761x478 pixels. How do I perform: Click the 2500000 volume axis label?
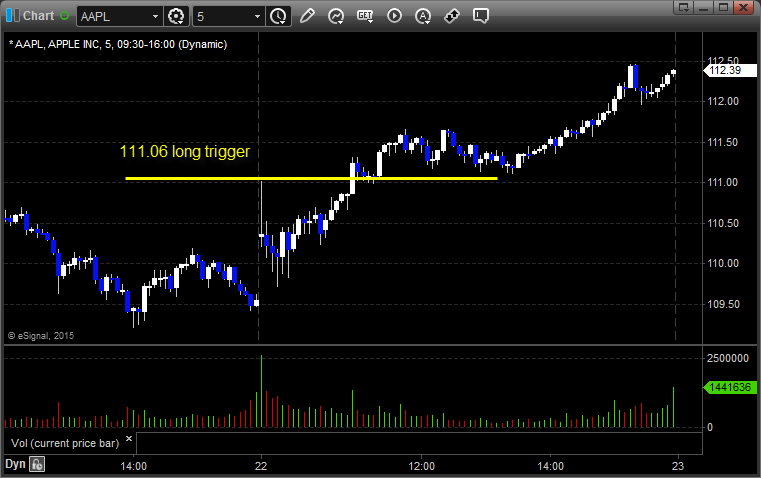point(728,358)
